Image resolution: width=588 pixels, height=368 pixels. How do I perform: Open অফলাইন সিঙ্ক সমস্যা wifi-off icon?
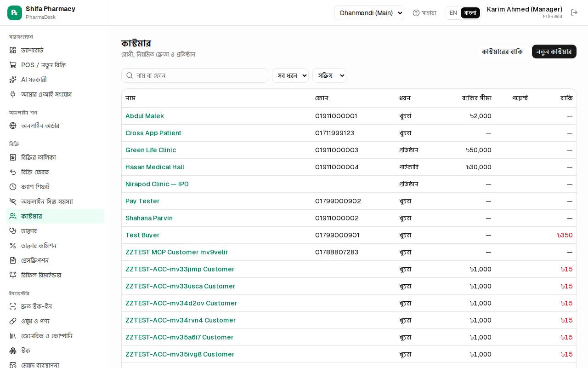13,201
